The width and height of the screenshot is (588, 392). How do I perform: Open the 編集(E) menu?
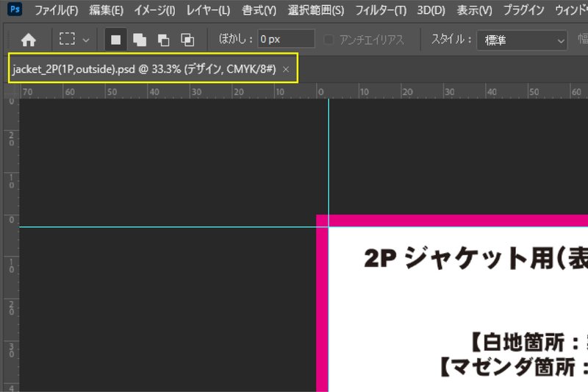click(106, 10)
